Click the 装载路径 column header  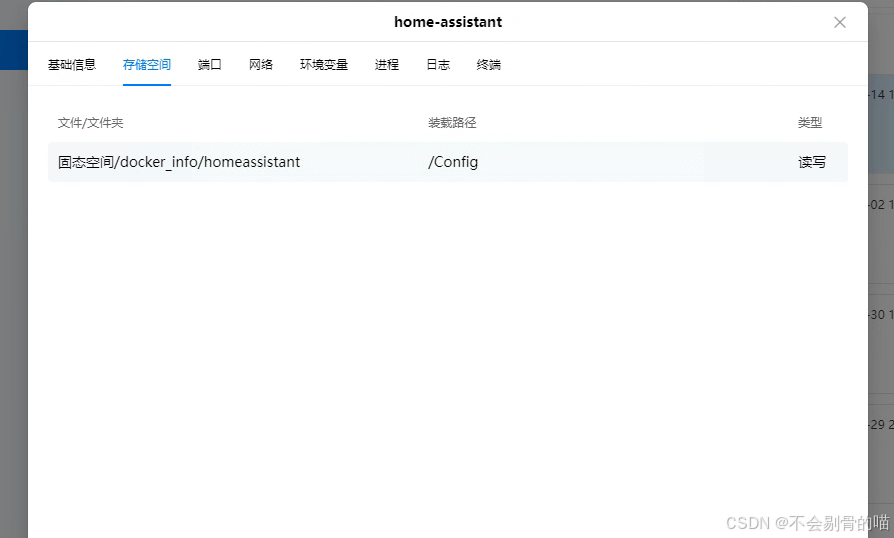coord(452,123)
